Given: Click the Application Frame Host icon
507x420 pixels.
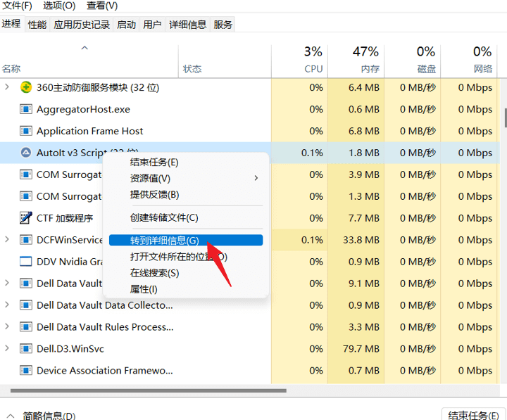Looking at the screenshot, I should coord(26,131).
